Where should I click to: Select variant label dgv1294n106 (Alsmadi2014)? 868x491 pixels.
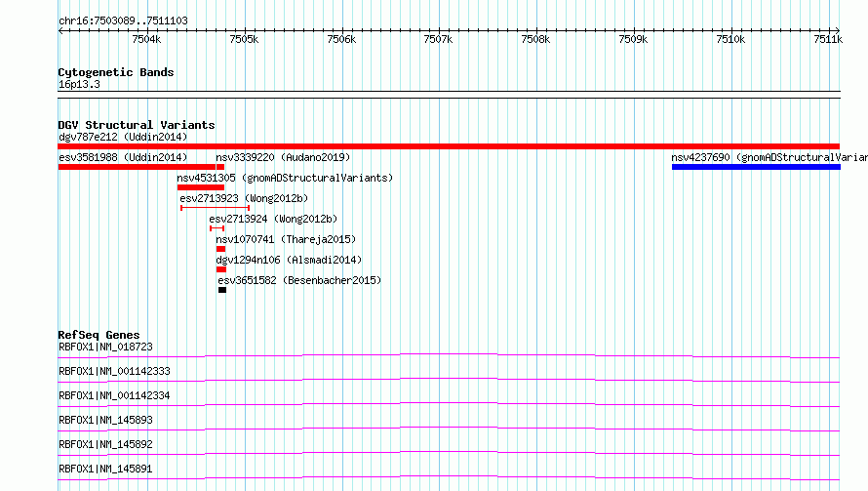tap(289, 260)
